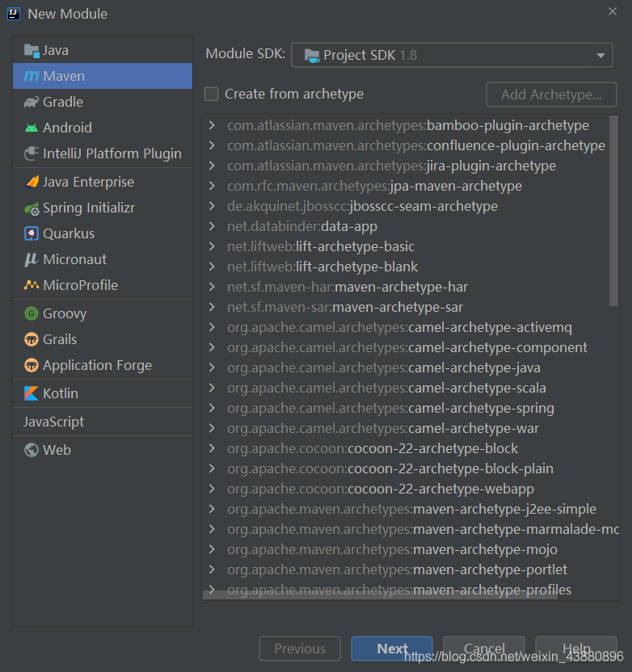Image resolution: width=632 pixels, height=672 pixels.
Task: Close the New Module dialog
Action: point(613,11)
